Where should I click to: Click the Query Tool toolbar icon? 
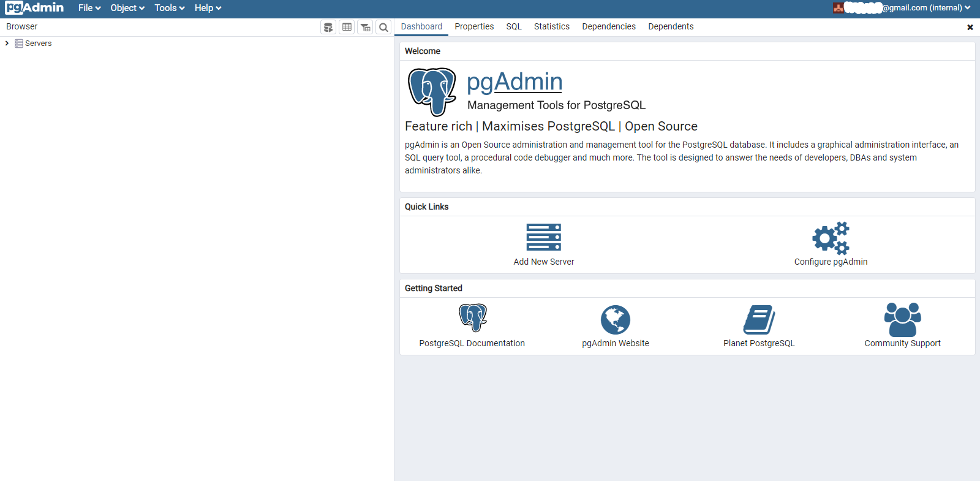pyautogui.click(x=328, y=27)
